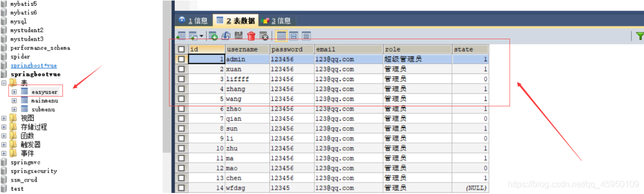Select the ssm_crud database
The width and height of the screenshot is (644, 194).
pyautogui.click(x=24, y=179)
